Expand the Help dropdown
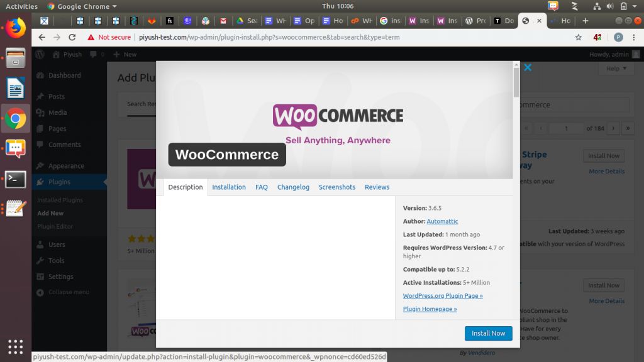This screenshot has height=362, width=644. click(x=616, y=69)
